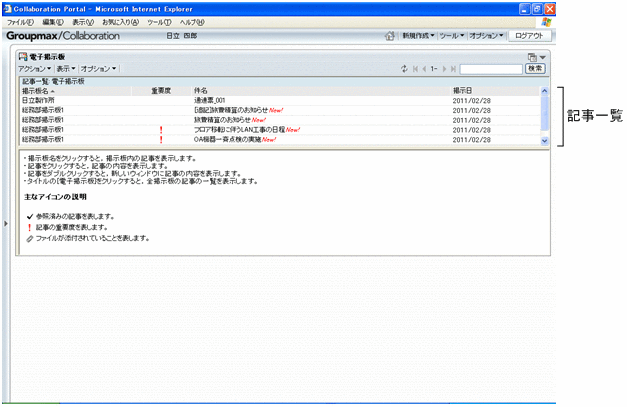Click the 電子掲示板 bulletin board icon

coord(23,56)
